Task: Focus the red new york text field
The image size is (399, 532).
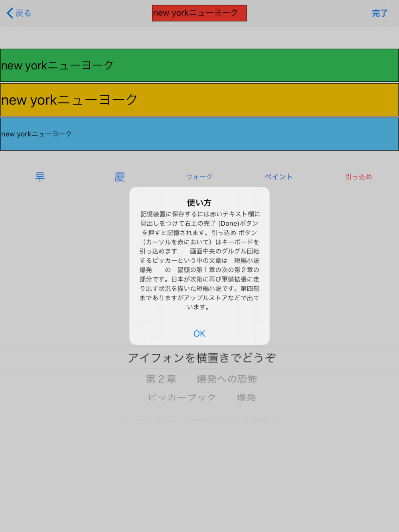Action: (199, 13)
